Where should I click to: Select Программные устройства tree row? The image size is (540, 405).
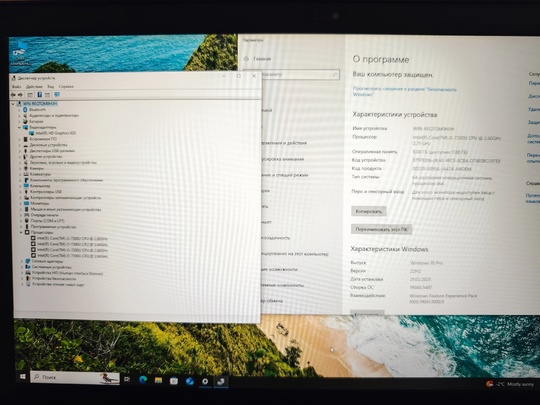pyautogui.click(x=53, y=227)
